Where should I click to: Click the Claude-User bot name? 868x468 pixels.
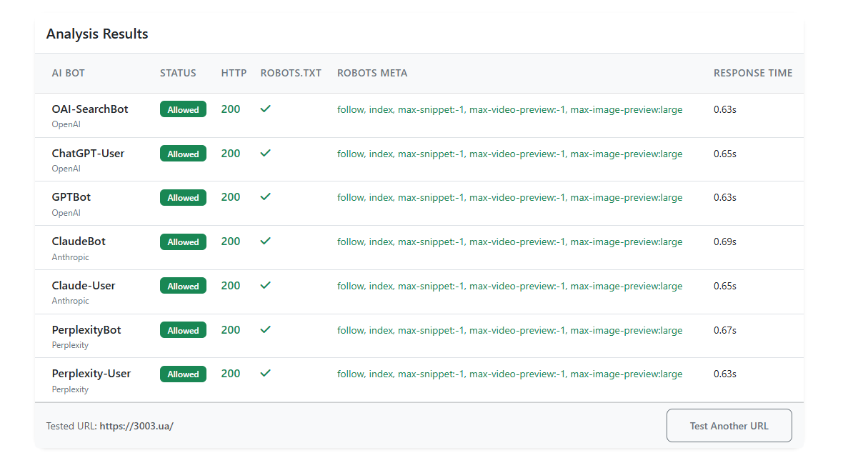tap(84, 286)
